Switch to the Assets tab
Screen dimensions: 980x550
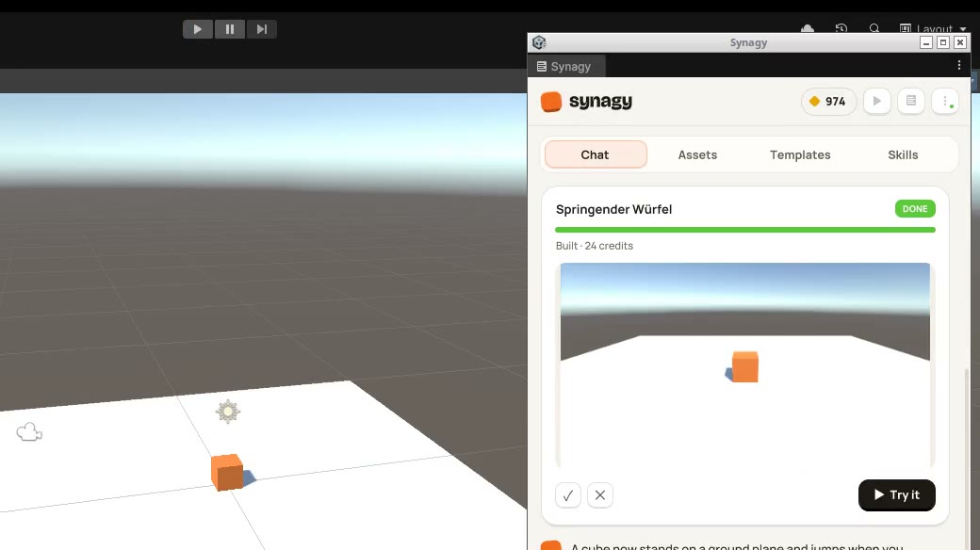(697, 154)
